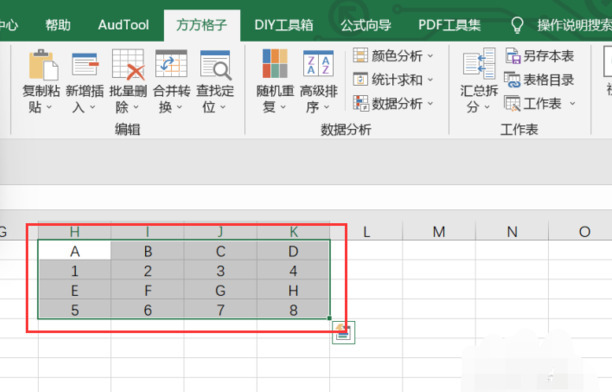Select column header K
This screenshot has height=392, width=612.
(x=294, y=232)
